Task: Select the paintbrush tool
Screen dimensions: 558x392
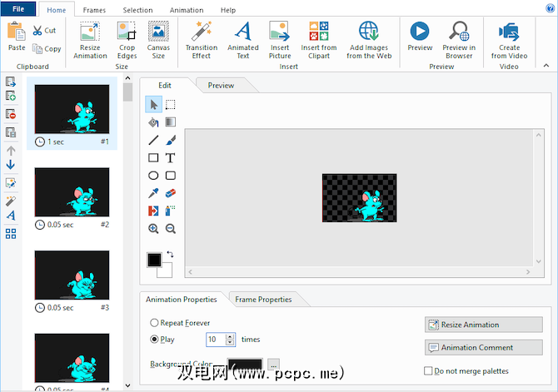Action: [x=171, y=140]
